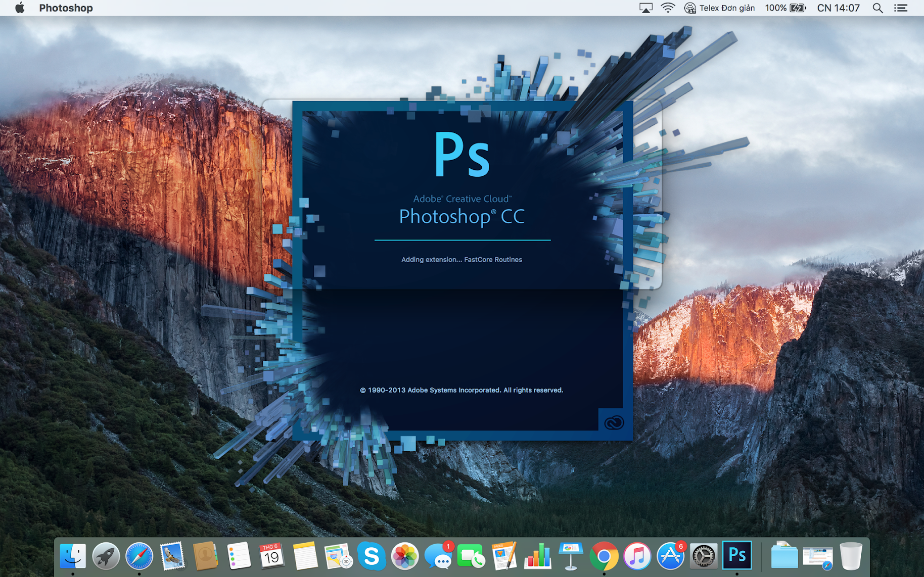Click battery 100% status in menu bar

(x=785, y=8)
